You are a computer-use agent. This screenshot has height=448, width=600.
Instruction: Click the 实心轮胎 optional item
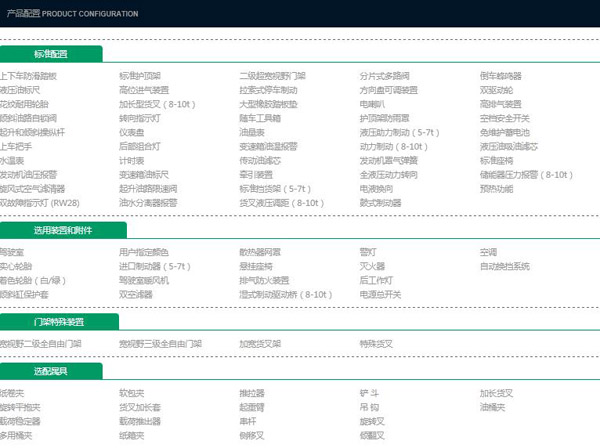click(16, 266)
